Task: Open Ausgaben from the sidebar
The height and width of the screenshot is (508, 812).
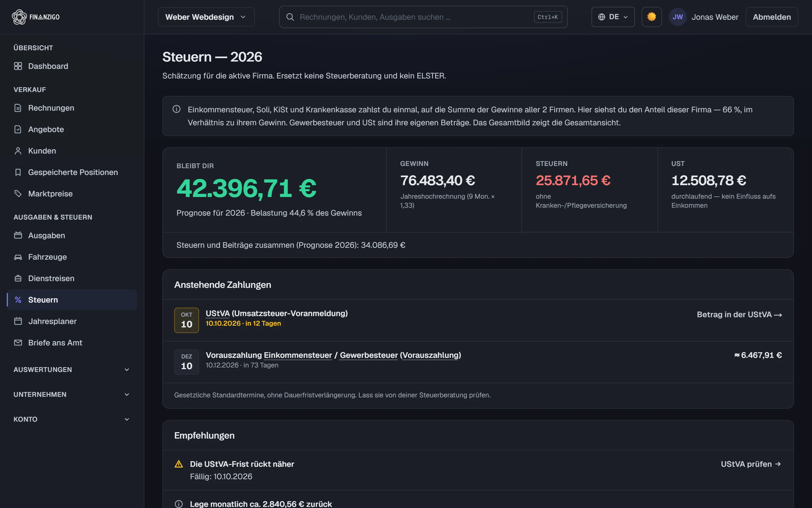Action: click(x=71, y=236)
